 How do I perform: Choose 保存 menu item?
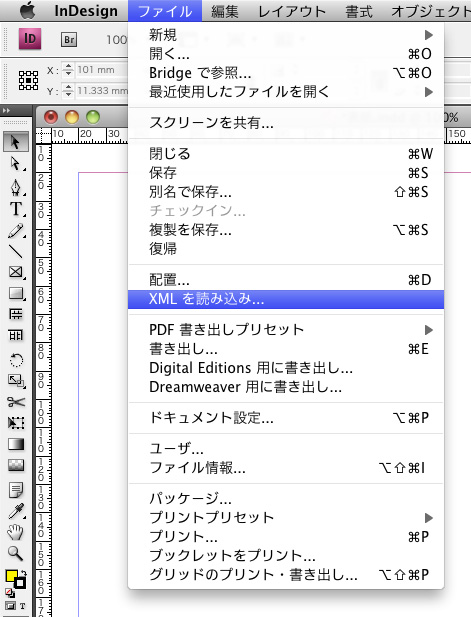[x=286, y=173]
